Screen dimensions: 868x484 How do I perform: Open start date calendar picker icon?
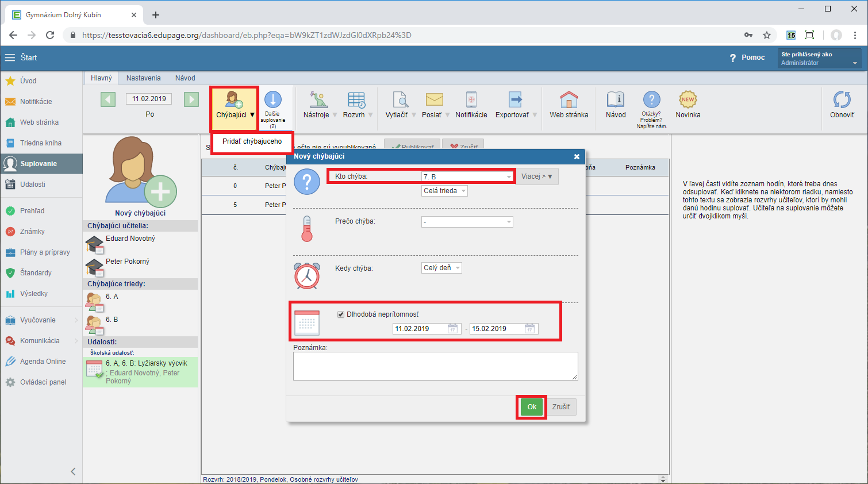pos(453,329)
